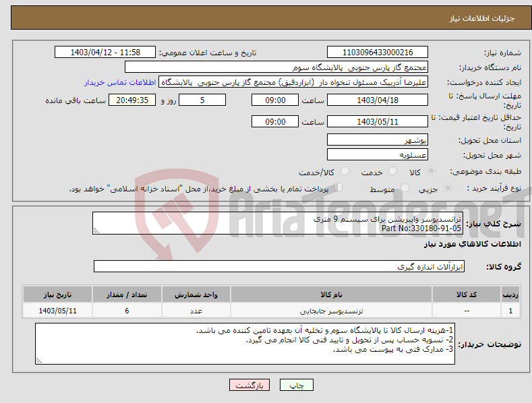The height and width of the screenshot is (403, 532).
Task: Click the ردیف column header
Action: tap(510, 294)
